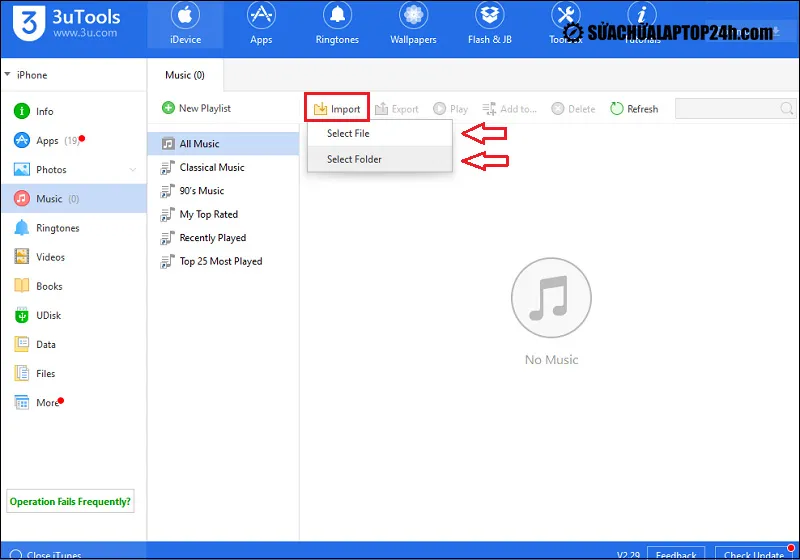Switch to the Music (0) tab
800x560 pixels.
tap(185, 75)
